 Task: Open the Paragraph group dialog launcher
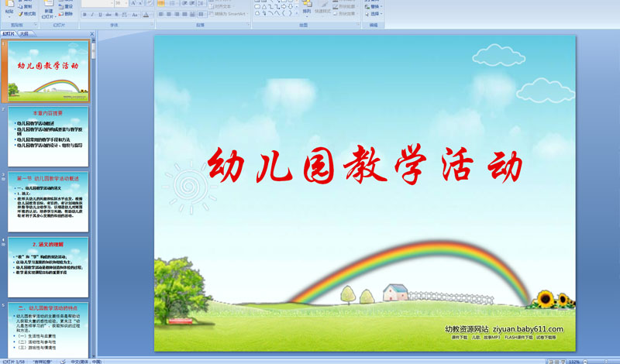pyautogui.click(x=249, y=25)
